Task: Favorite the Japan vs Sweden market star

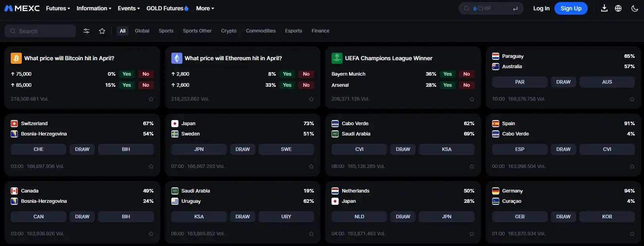Action: (311, 166)
